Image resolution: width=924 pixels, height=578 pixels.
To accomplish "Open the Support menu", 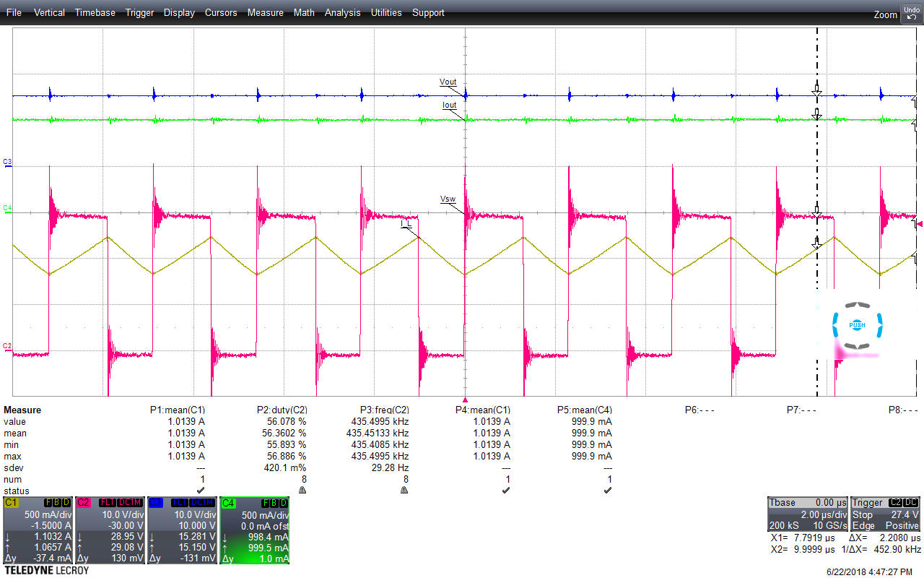I will tap(428, 12).
